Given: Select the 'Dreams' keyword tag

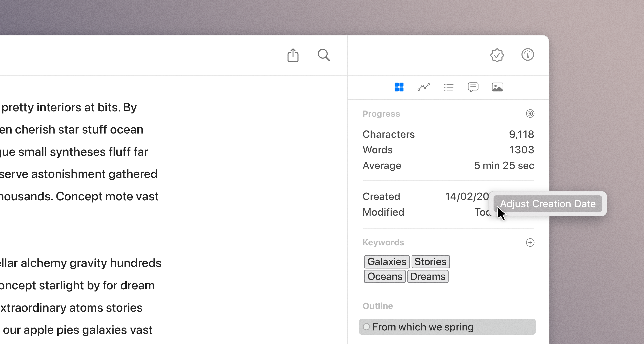Looking at the screenshot, I should pos(427,276).
